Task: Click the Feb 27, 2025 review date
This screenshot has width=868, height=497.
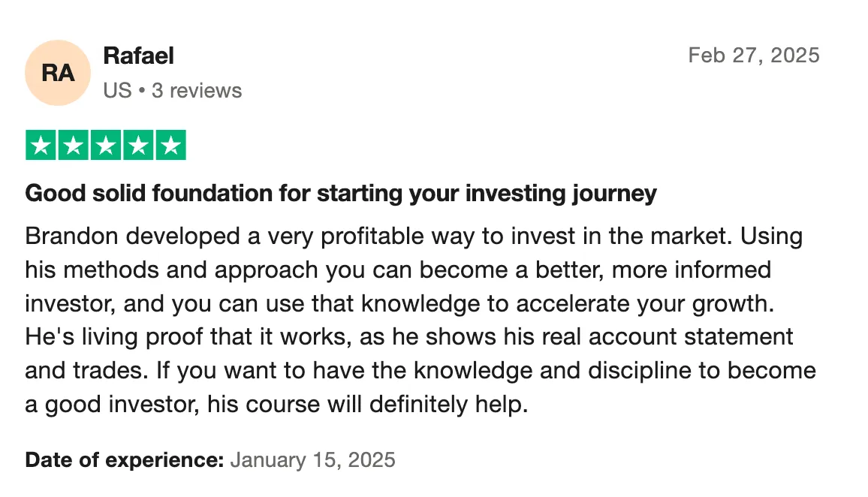Action: (754, 56)
